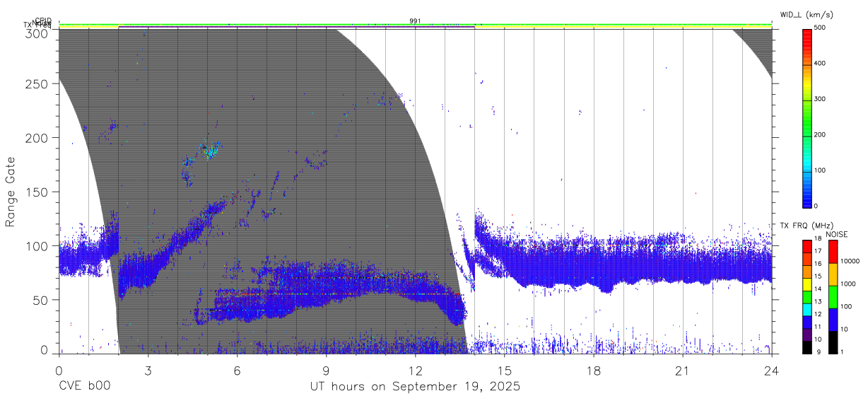Click the green 100-1000 NOISE swatch
Viewport: 868px width, 401px height.
point(832,296)
